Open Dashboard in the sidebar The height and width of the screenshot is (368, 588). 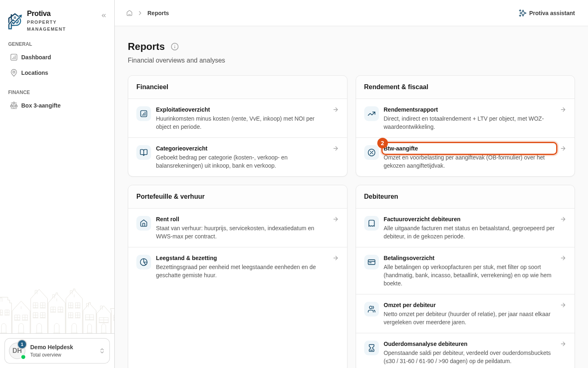coord(57,57)
